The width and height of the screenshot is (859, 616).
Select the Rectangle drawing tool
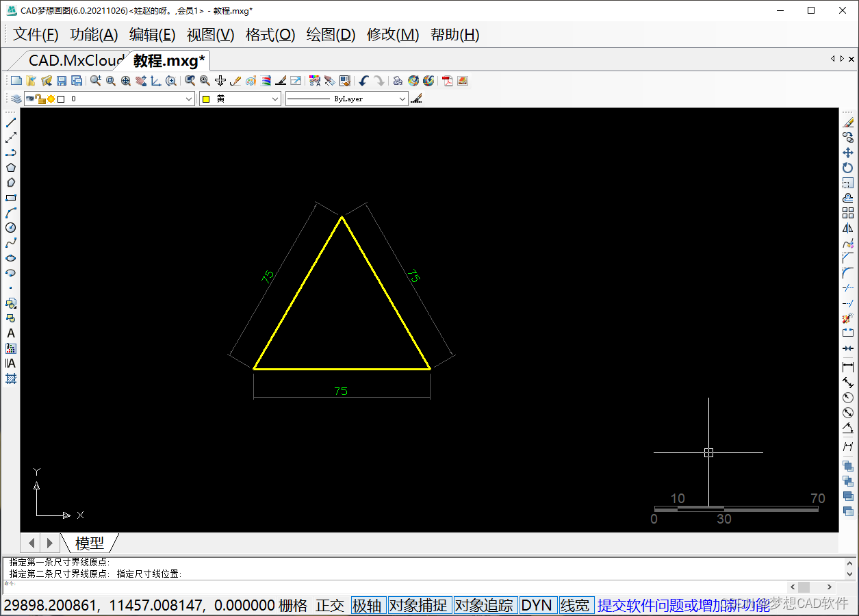(x=11, y=198)
